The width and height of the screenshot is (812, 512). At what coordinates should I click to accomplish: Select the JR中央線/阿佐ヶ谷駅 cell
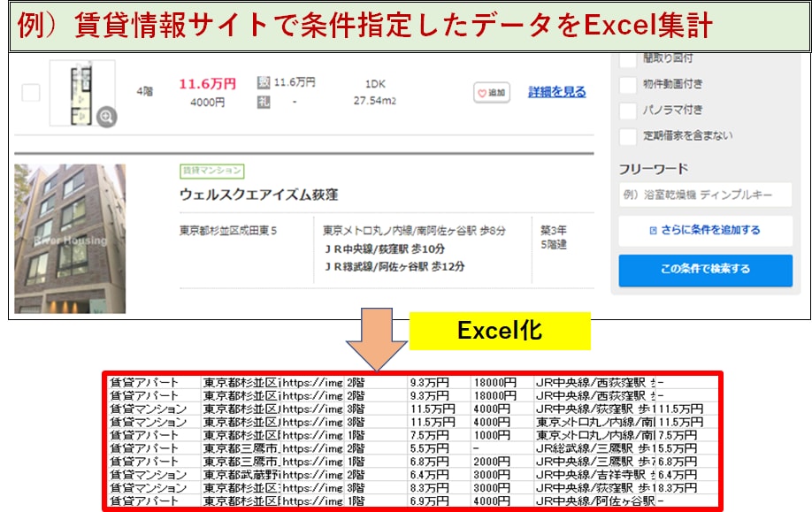[595, 501]
